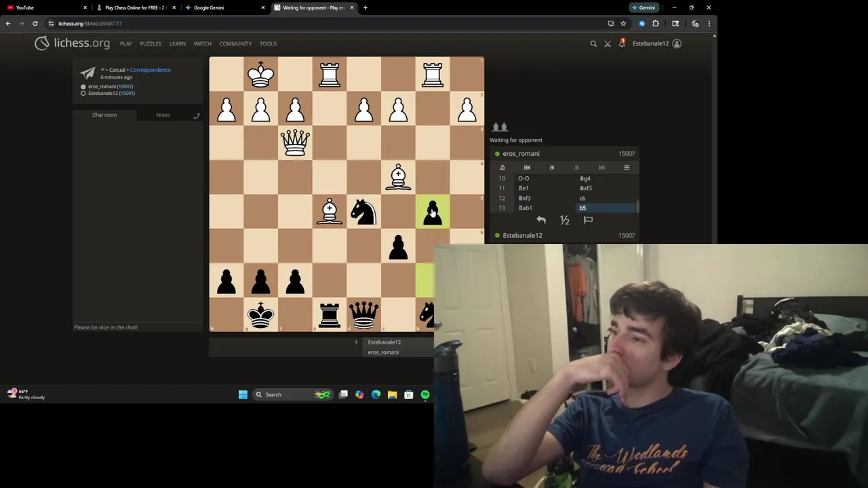Open the Gemini button in the title bar
The width and height of the screenshot is (868, 488).
pos(643,7)
